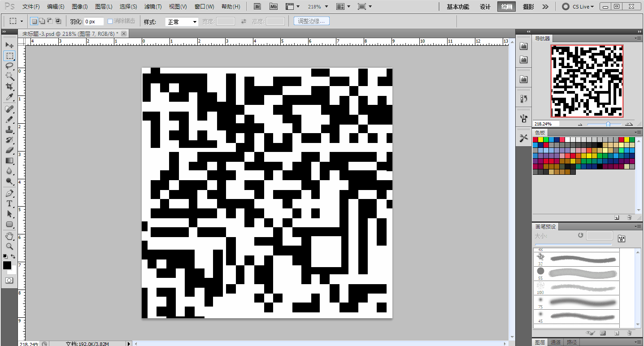Choose Intersect with selection mode
644x346 pixels.
tap(58, 21)
